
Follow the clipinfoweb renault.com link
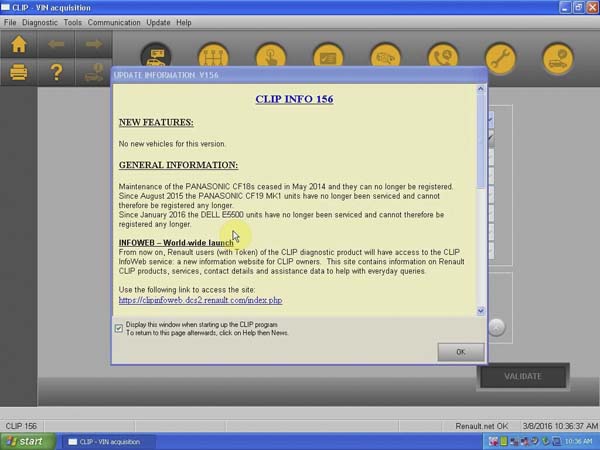pos(201,300)
